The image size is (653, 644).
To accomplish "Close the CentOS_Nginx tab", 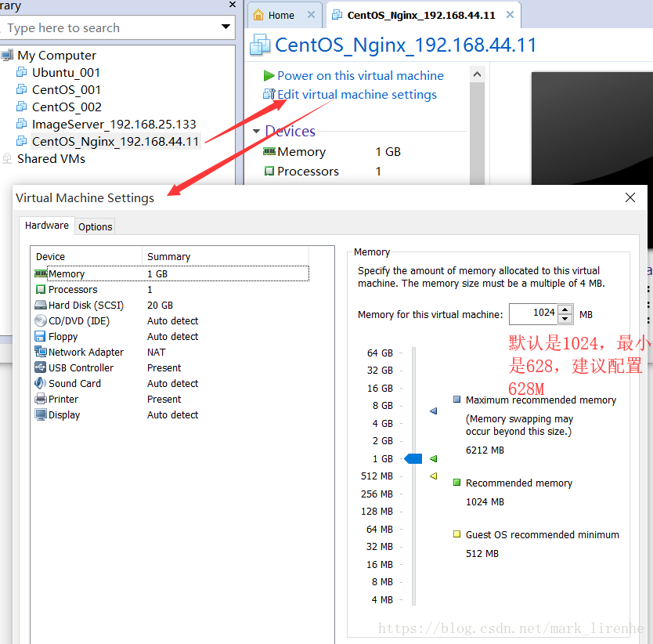I will coord(510,15).
